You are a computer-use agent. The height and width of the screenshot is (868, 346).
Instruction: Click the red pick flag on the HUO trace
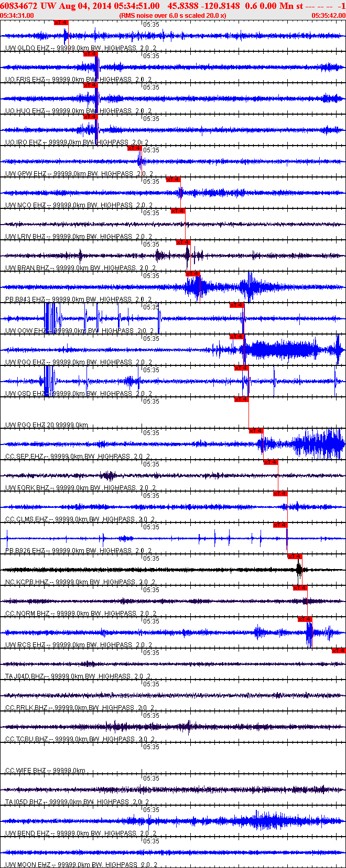pyautogui.click(x=91, y=85)
